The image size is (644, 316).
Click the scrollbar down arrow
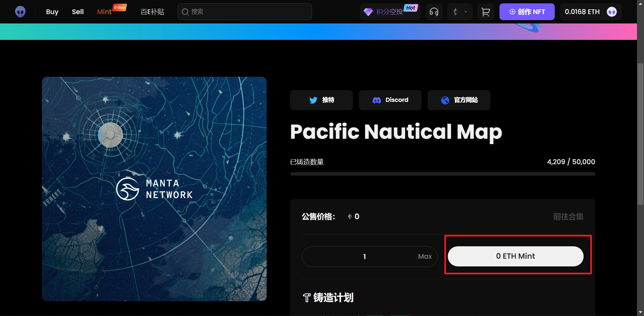tap(641, 312)
